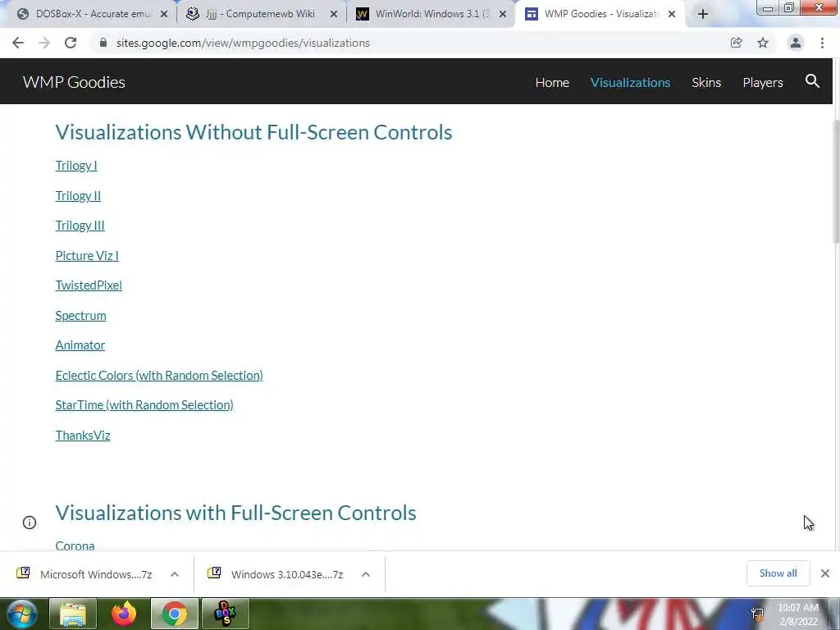Screen dimensions: 840x630
Task: Open StarTime (with Random Selection) link
Action: click(x=144, y=405)
